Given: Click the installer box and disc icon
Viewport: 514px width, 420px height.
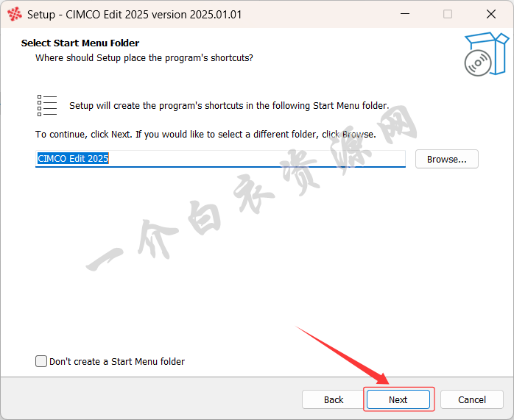Looking at the screenshot, I should (x=487, y=54).
